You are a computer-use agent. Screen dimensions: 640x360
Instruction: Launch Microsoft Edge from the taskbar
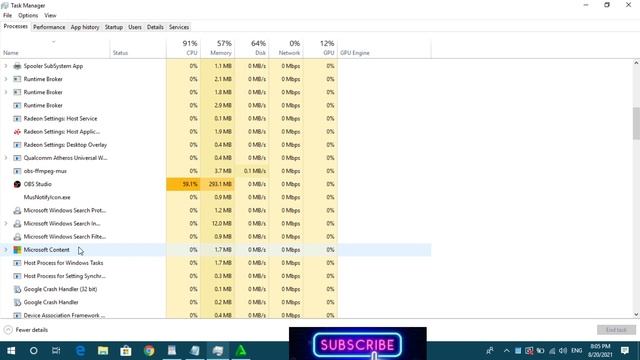point(80,351)
